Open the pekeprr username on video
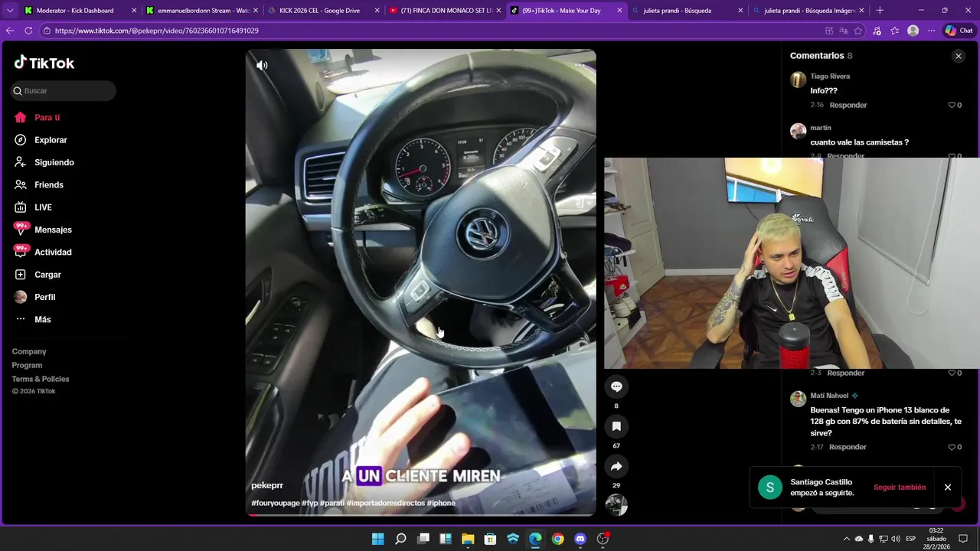The height and width of the screenshot is (551, 980). (267, 485)
